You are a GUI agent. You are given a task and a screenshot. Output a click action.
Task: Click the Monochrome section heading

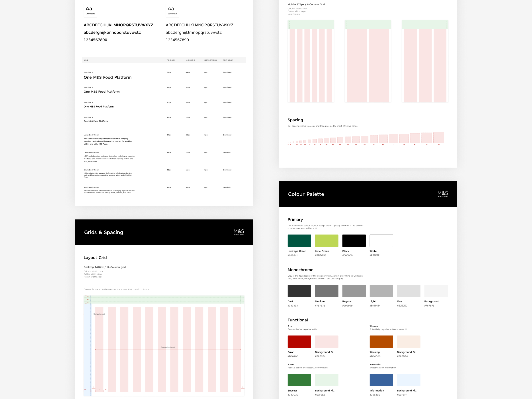(x=300, y=270)
